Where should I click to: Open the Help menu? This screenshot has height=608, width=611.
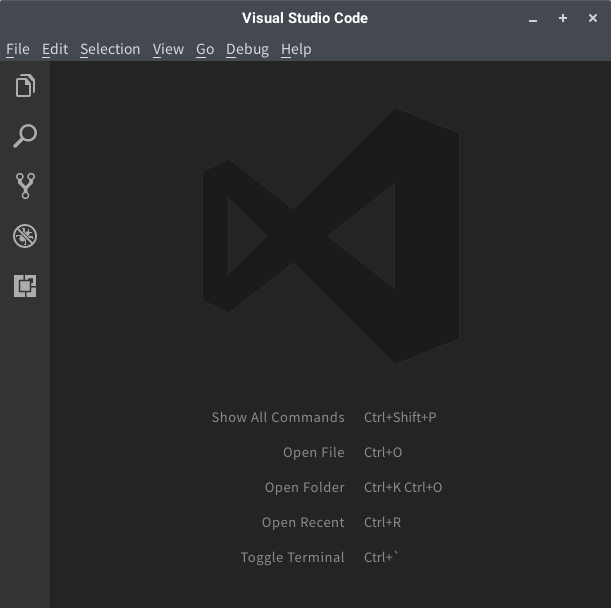(x=296, y=49)
